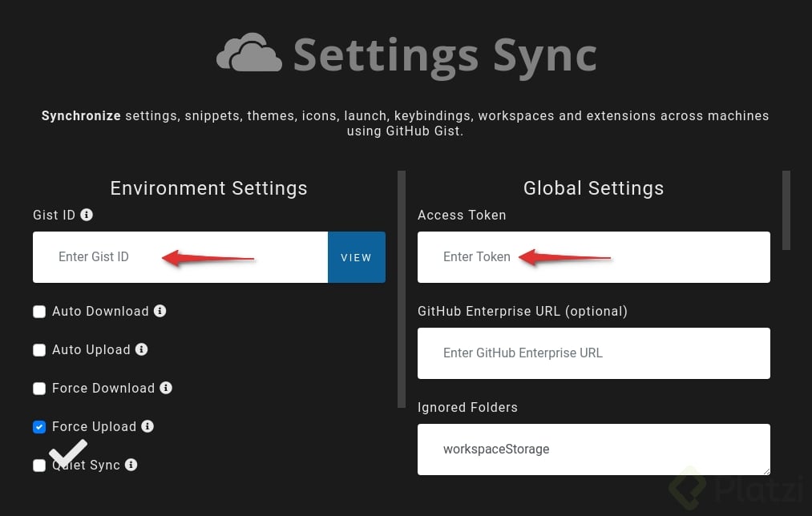
Task: Focus the Enter Gist ID field
Action: pyautogui.click(x=180, y=257)
